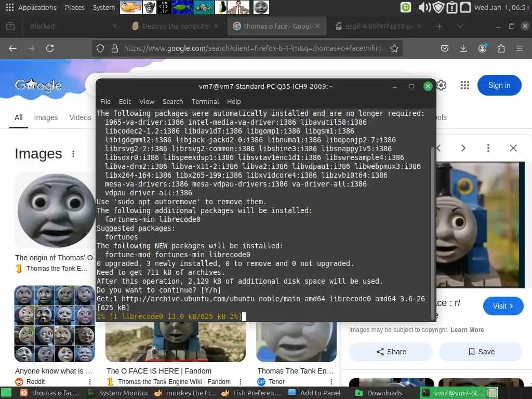Open The O FACE IS HERE Fandom link
This screenshot has width=532, height=399.
pos(159,371)
